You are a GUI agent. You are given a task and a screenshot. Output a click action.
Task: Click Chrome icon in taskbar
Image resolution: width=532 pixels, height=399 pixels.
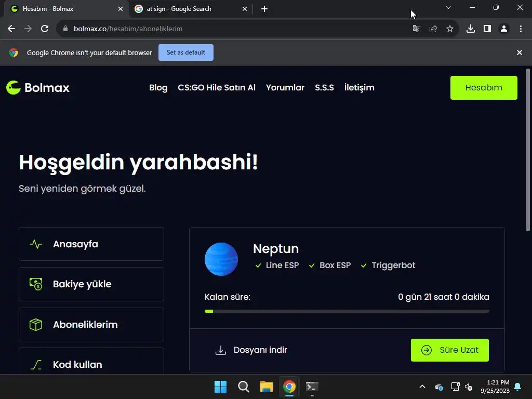pos(289,387)
